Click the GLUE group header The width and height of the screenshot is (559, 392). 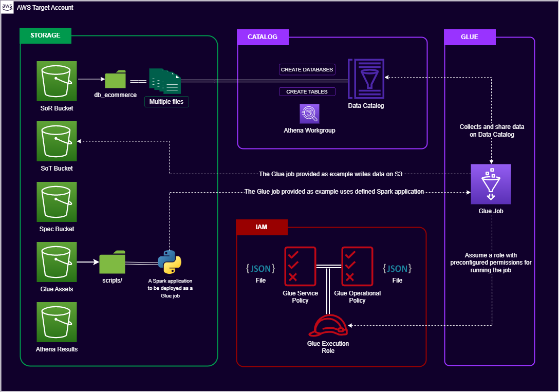pyautogui.click(x=470, y=36)
